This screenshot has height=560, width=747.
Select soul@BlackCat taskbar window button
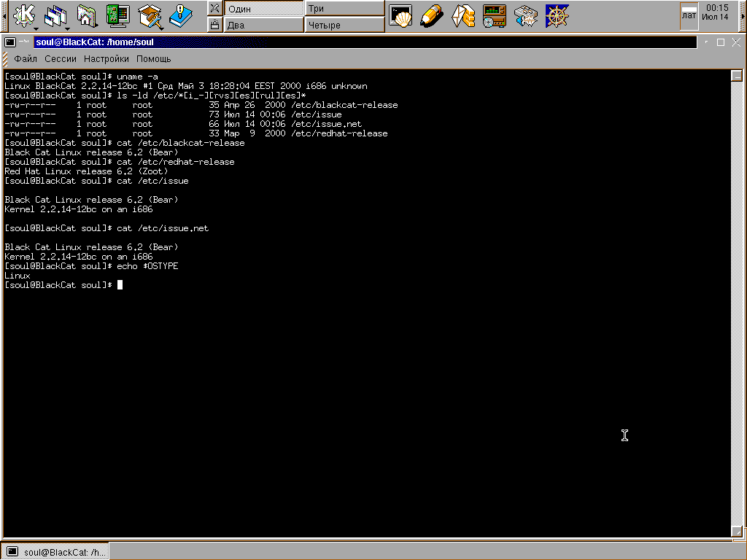pos(55,551)
